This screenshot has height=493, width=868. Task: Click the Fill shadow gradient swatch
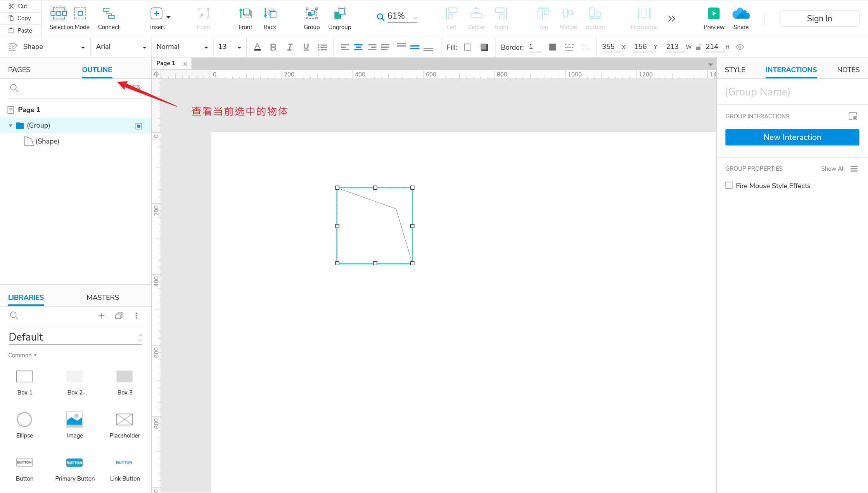coord(484,47)
